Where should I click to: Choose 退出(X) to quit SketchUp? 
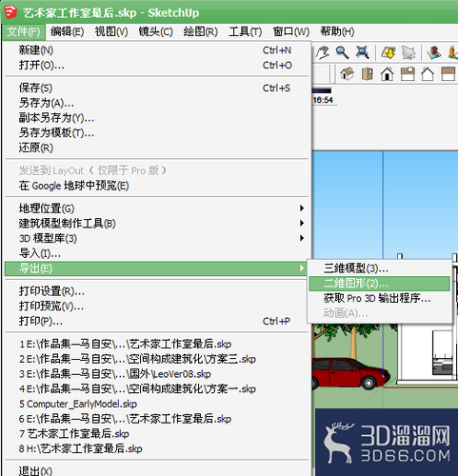coord(157,470)
